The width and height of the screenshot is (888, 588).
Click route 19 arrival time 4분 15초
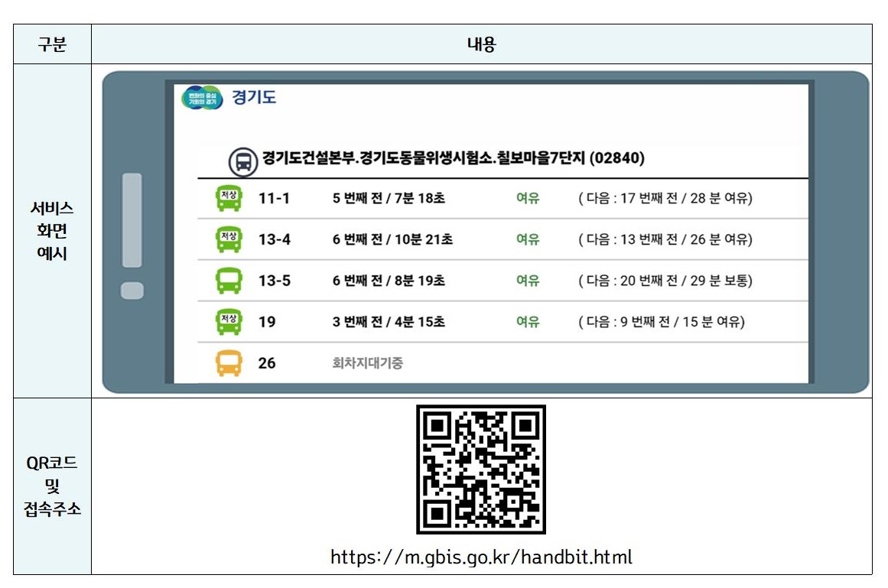pyautogui.click(x=389, y=322)
